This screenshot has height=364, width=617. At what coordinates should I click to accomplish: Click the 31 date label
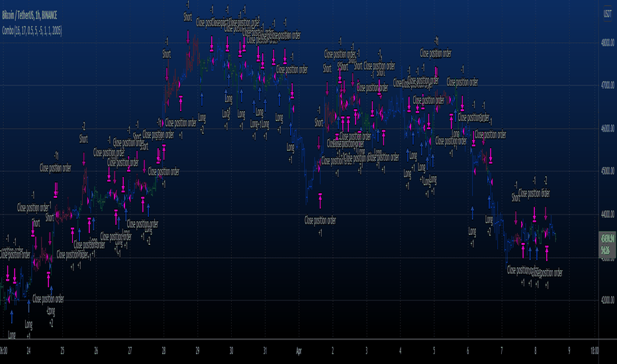click(265, 351)
